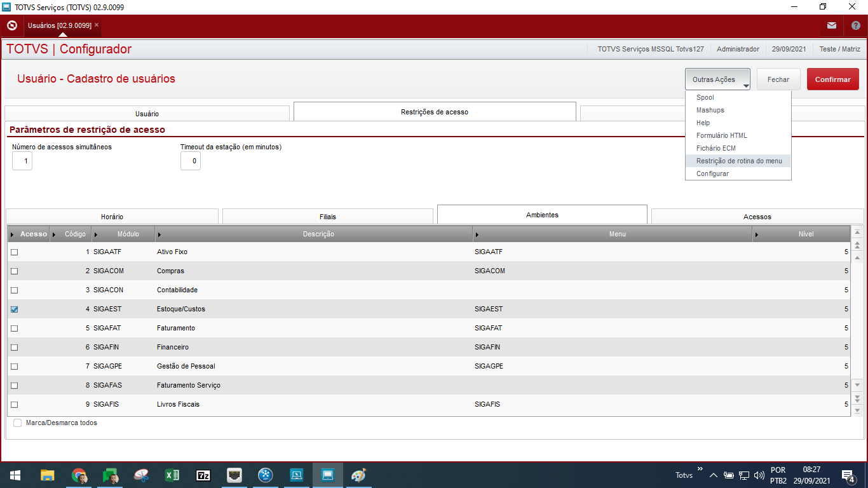Collapse the Outras Ações dropdown button
Viewport: 868px width, 488px height.
coord(717,79)
